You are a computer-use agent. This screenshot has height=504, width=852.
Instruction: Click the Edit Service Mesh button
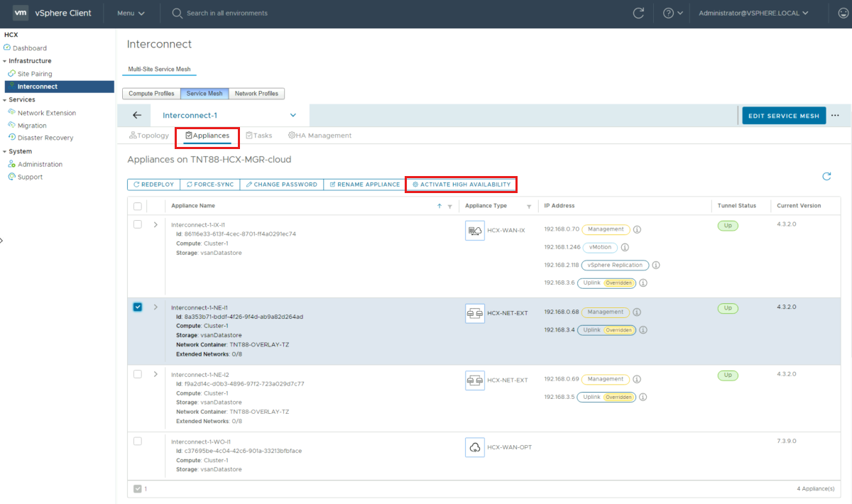coord(784,116)
